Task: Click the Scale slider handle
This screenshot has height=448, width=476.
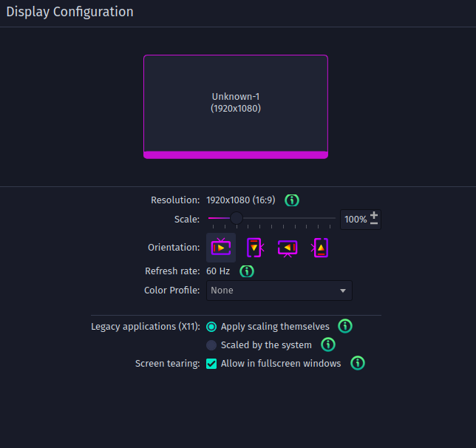Action: pos(237,218)
